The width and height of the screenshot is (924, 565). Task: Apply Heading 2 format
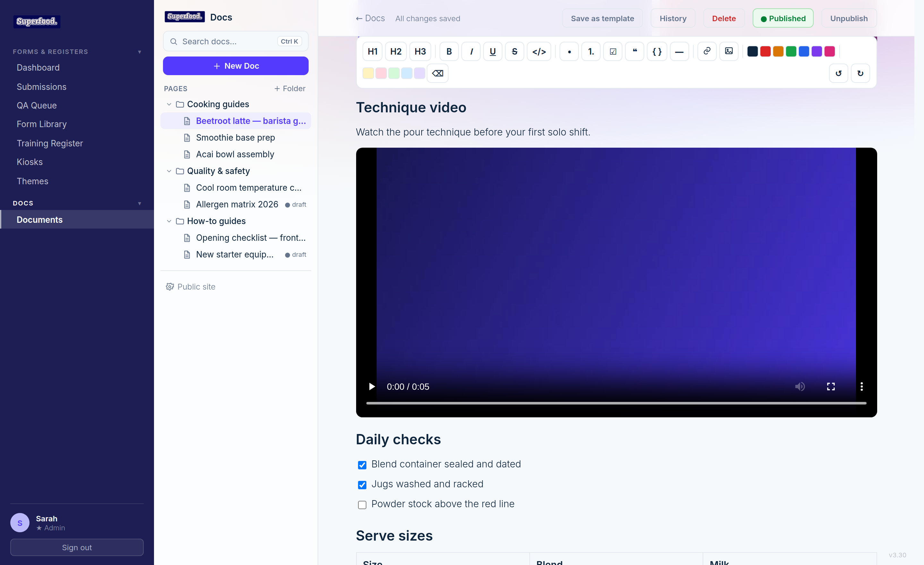point(396,51)
